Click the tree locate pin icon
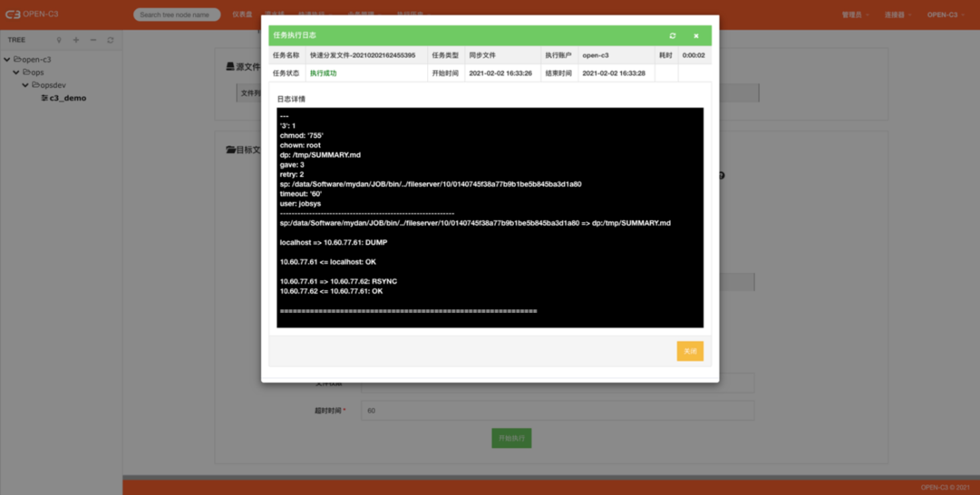The width and height of the screenshot is (980, 495). [x=59, y=40]
